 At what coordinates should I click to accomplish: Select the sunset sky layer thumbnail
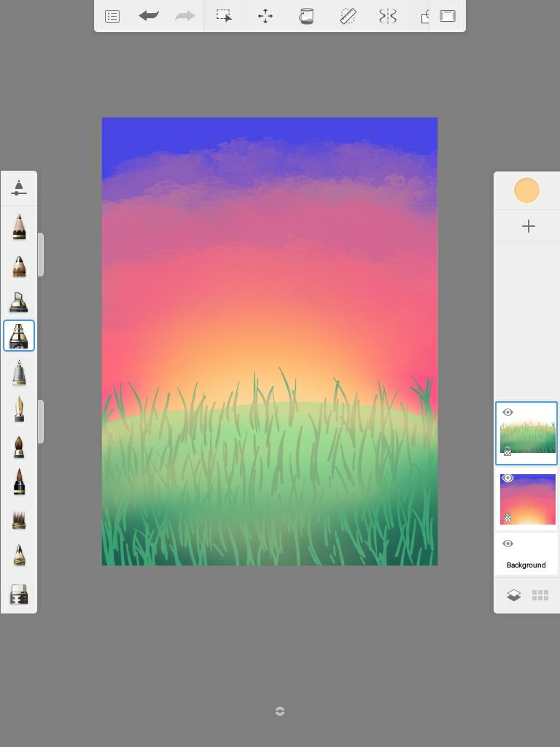point(528,499)
